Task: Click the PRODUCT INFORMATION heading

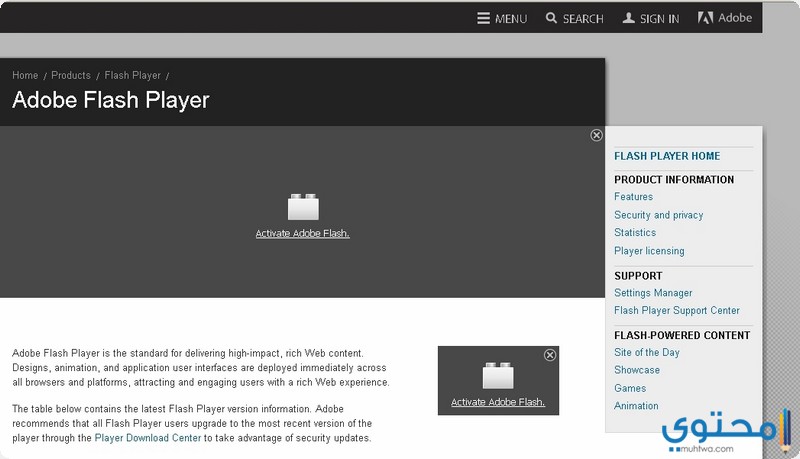Action: (674, 180)
